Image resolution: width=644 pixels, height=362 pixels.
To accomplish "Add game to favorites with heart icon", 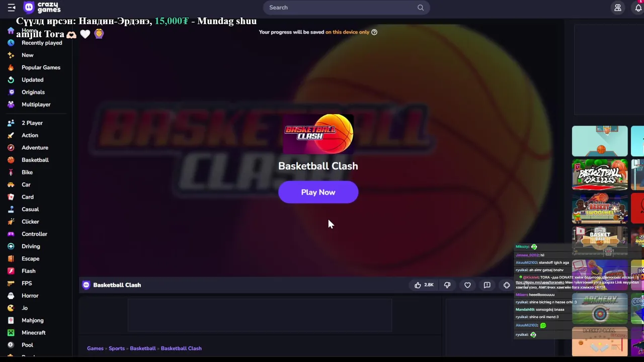I will point(467,285).
